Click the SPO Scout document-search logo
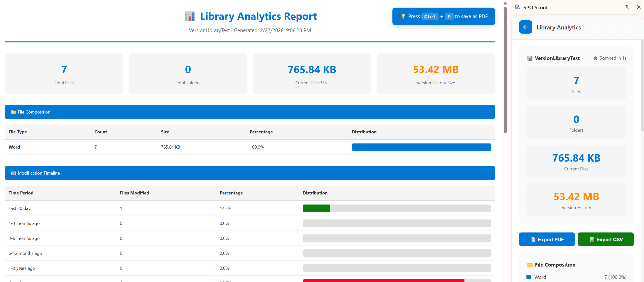Viewport: 644px width, 282px height. point(517,7)
